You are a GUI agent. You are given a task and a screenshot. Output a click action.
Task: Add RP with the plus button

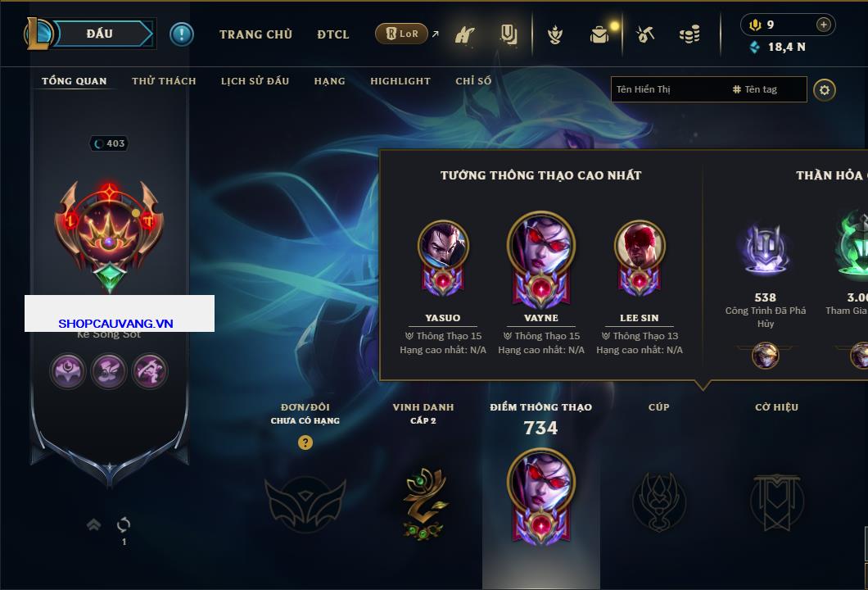pyautogui.click(x=824, y=25)
